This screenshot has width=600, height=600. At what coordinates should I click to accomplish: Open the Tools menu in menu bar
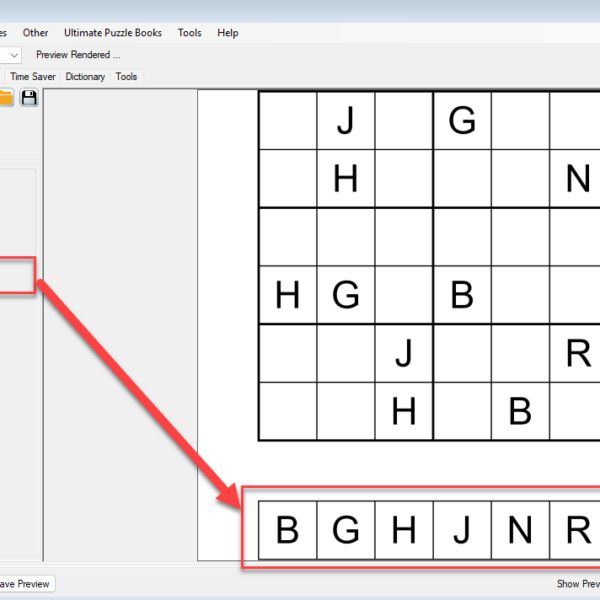pos(189,33)
